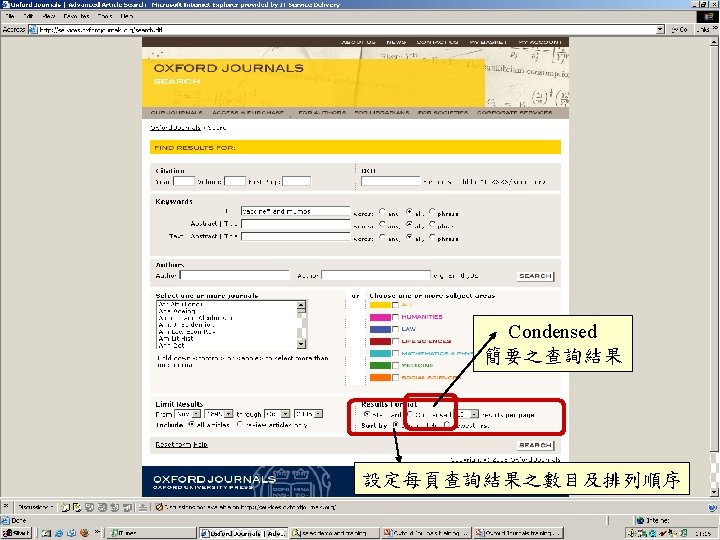This screenshot has width=720, height=540.
Task: Select 'phrase' for the Text/Abstract/Title keyword row
Action: [x=432, y=237]
